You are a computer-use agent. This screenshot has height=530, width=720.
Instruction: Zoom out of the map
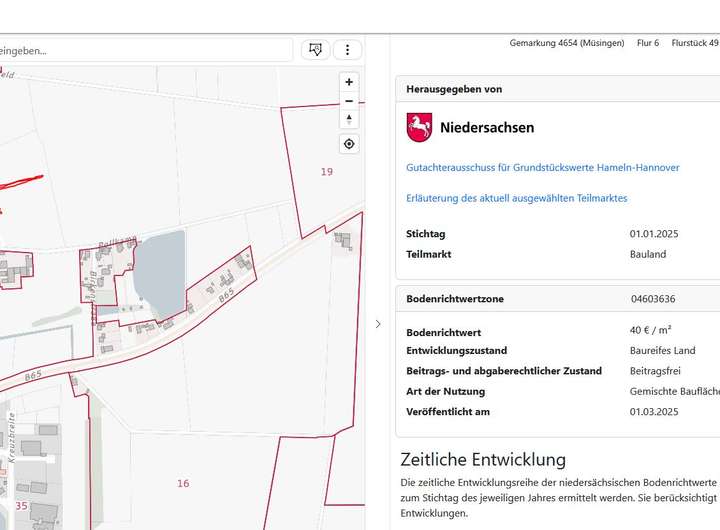point(349,101)
